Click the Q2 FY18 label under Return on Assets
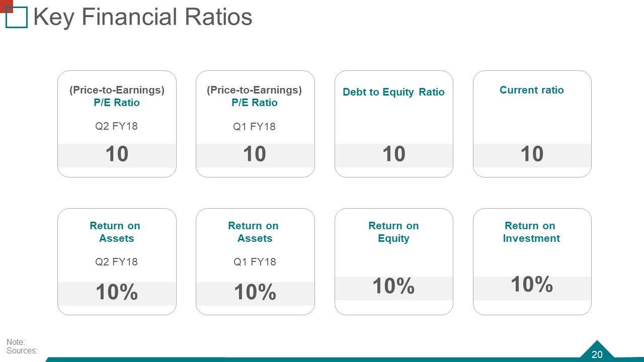Screen dimensions: 644x362 click(x=116, y=262)
